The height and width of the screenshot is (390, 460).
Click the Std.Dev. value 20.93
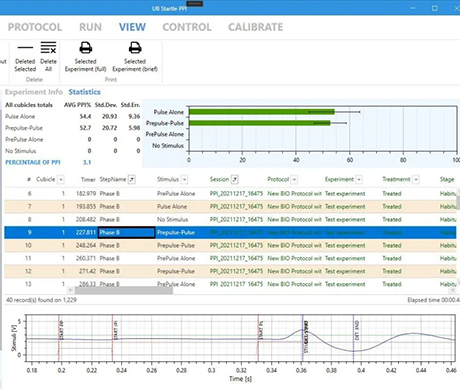coord(110,116)
